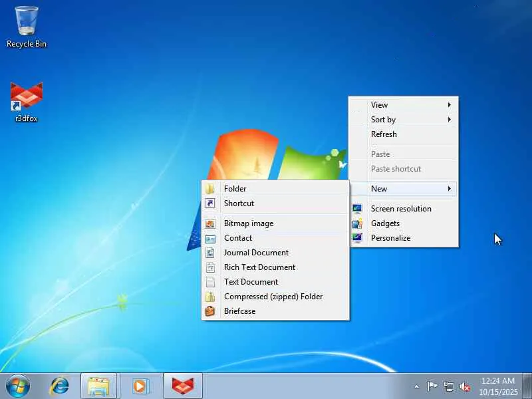Screen dimensions: 532x399
Task: Click the Action Center flag tray icon
Action: [432, 386]
